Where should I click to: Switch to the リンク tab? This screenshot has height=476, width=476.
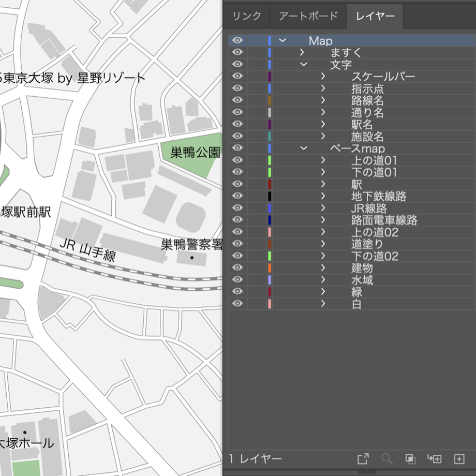coord(246,16)
